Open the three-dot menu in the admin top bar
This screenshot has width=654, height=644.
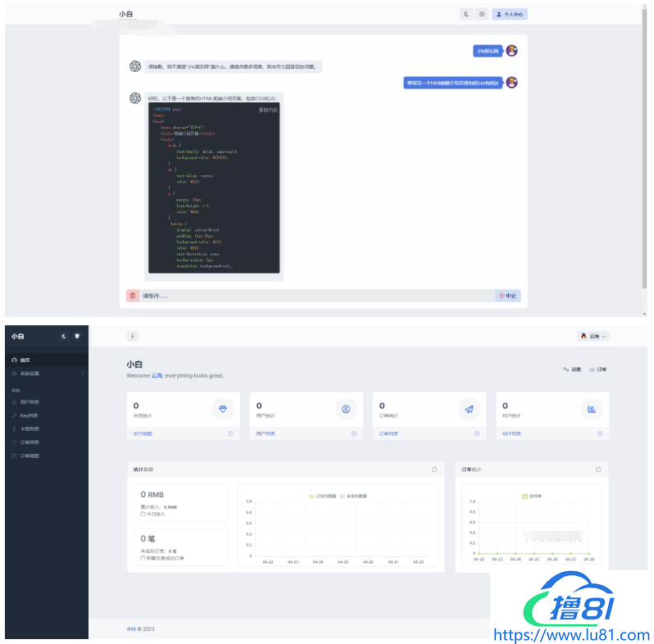(x=133, y=336)
